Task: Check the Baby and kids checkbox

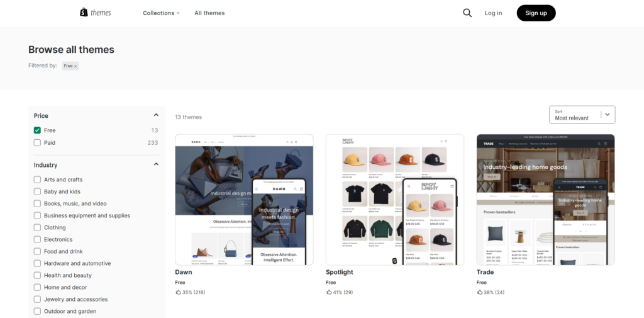Action: coord(37,191)
